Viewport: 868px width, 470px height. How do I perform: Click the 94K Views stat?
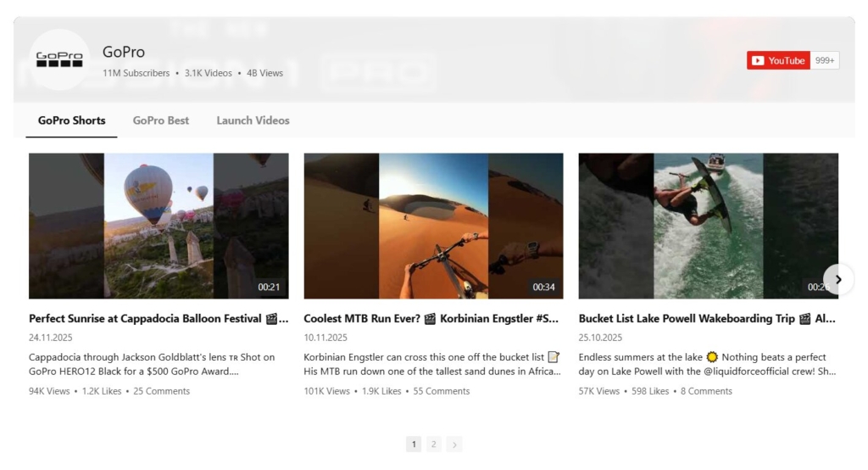coord(49,391)
